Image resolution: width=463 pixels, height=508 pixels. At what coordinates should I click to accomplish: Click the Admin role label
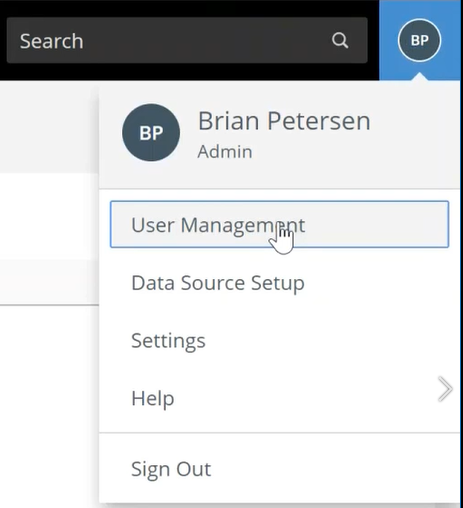click(225, 152)
